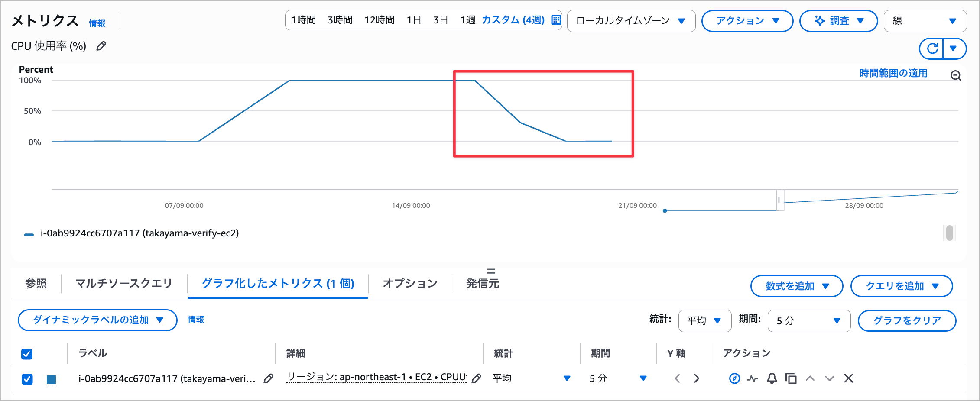The height and width of the screenshot is (401, 980).
Task: Switch to the マルチソースクエリ tab
Action: (124, 284)
